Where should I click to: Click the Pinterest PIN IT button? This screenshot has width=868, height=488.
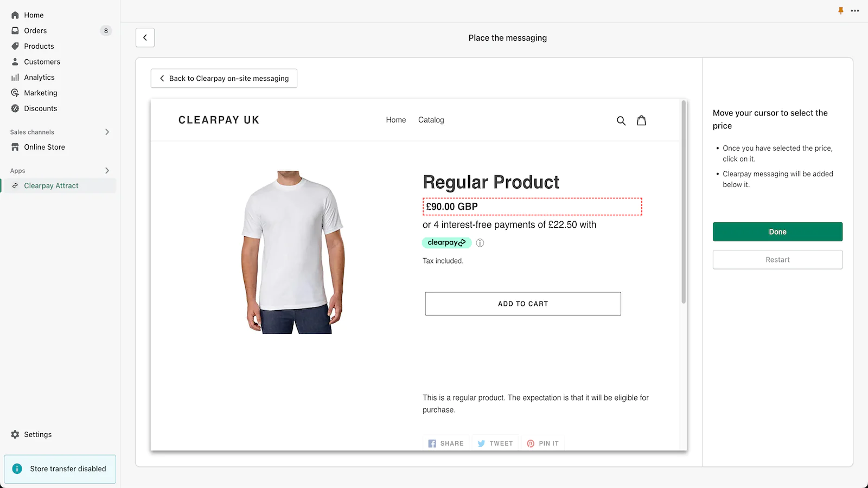[542, 443]
